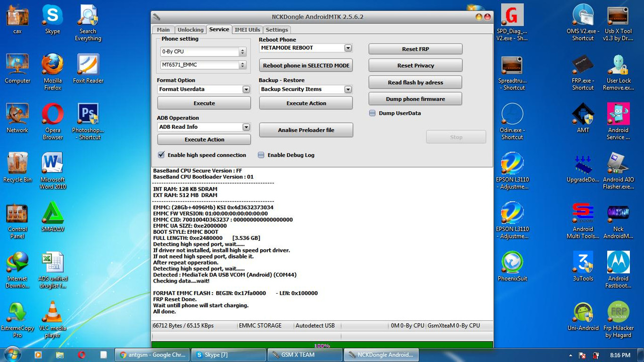Click Dump phone firmware button
The image size is (644, 362).
[x=416, y=99]
